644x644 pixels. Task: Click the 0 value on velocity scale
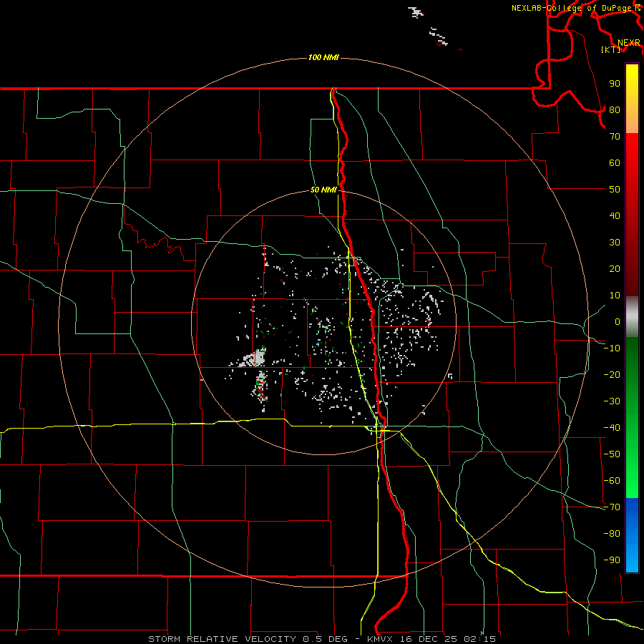(x=618, y=322)
